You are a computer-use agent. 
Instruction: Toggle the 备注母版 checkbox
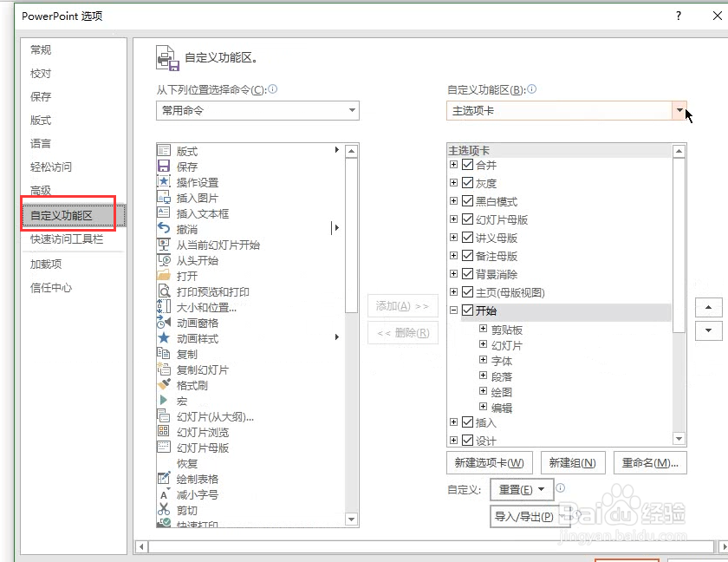467,256
